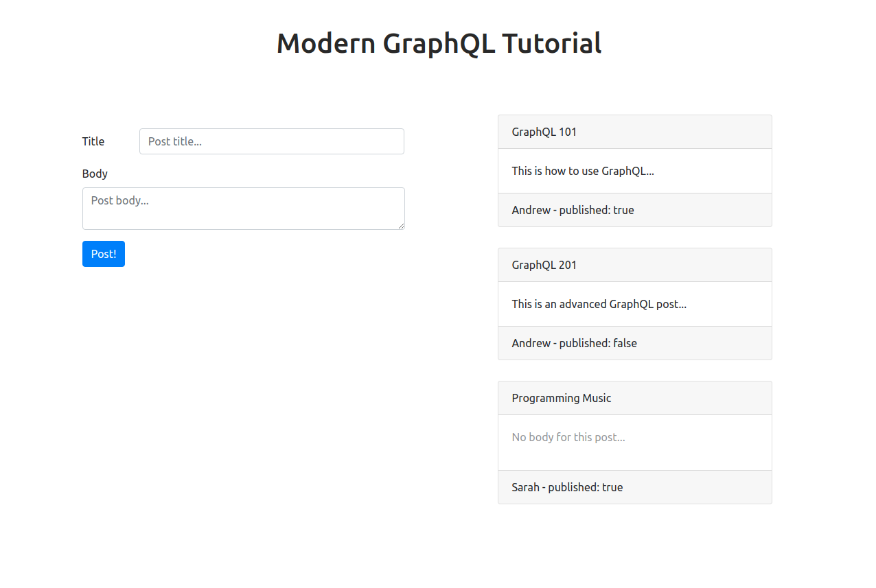Focus the Post body textarea
The image size is (876, 588).
click(244, 209)
